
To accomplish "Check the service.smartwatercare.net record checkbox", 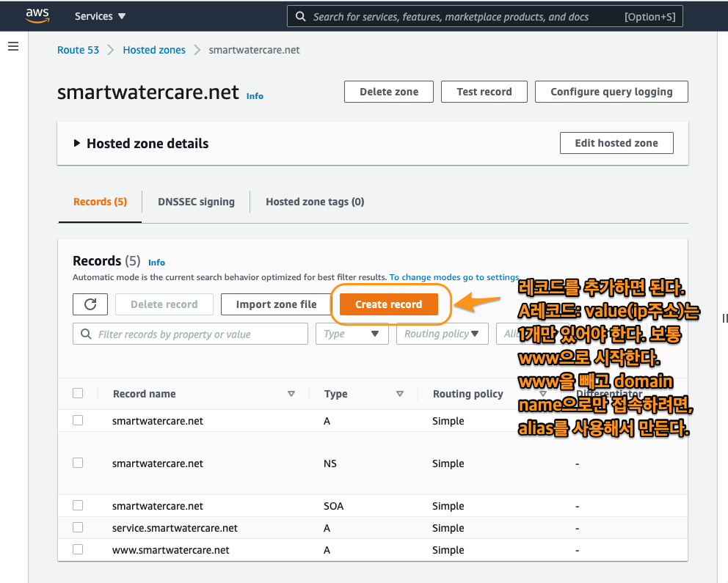I will 78,527.
